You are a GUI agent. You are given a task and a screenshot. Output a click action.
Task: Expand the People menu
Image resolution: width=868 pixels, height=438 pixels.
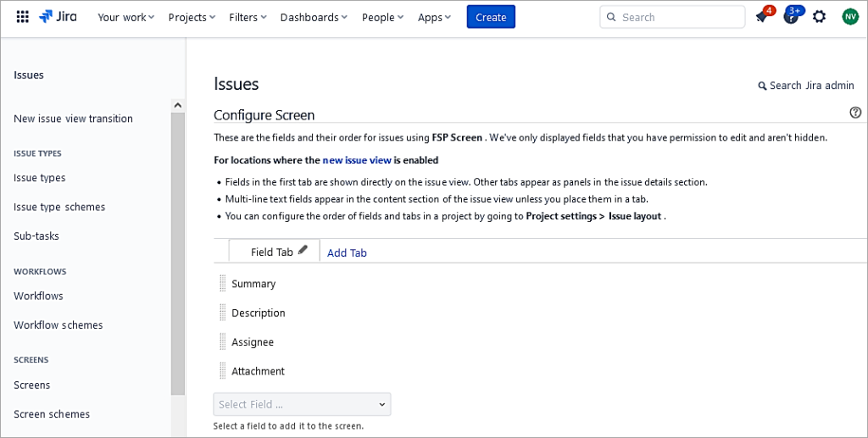coord(383,17)
